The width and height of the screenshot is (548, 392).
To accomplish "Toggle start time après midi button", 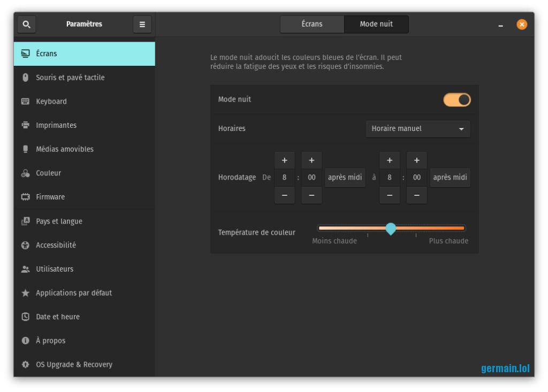I will pyautogui.click(x=345, y=178).
